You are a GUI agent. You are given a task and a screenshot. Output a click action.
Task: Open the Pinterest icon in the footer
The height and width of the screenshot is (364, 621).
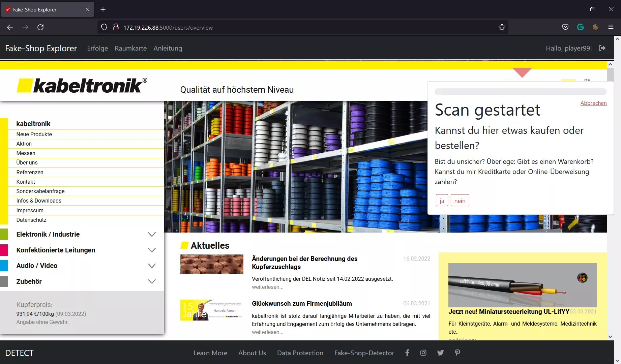click(457, 353)
